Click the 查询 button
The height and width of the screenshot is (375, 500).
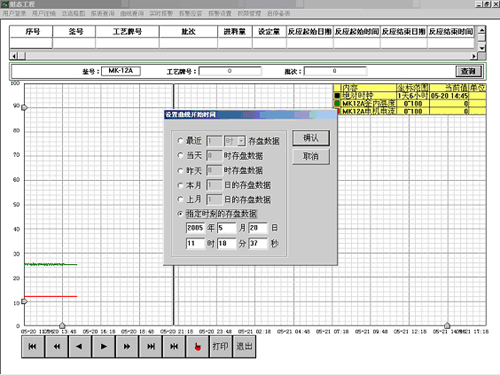click(468, 71)
